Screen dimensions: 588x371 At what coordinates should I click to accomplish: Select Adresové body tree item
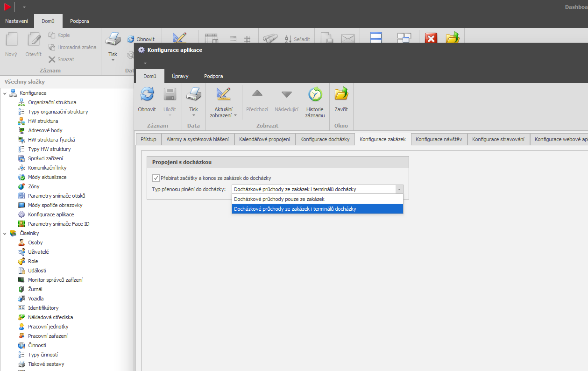45,130
